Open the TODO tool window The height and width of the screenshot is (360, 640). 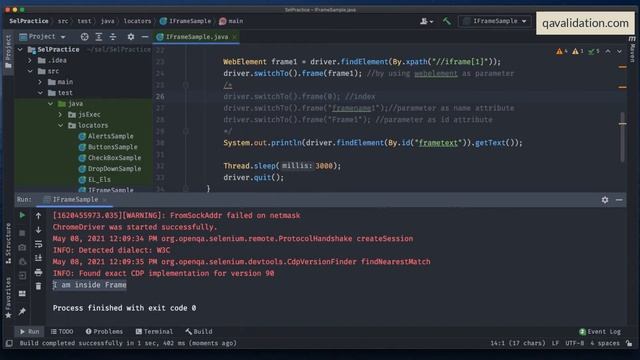point(62,331)
